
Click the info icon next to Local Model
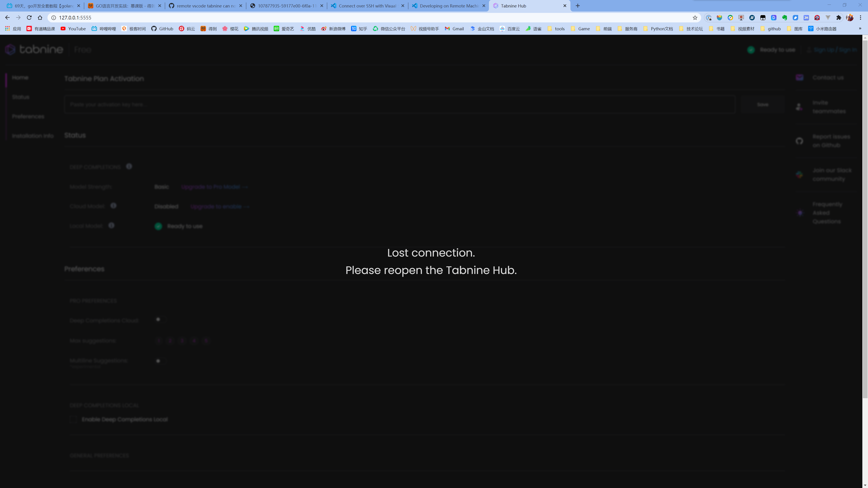pos(111,225)
